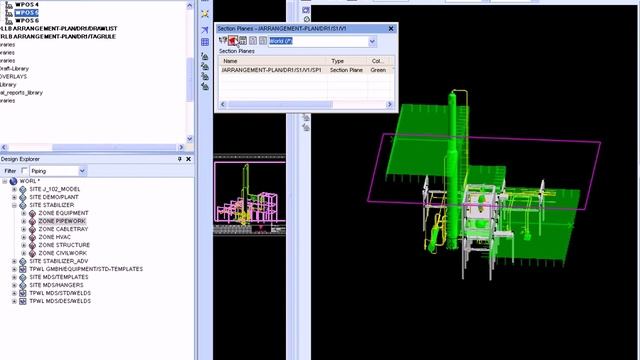Click the horizontal scrollbar thumb in Section Planes list
Screen dimensions: 640x360
coord(280,104)
